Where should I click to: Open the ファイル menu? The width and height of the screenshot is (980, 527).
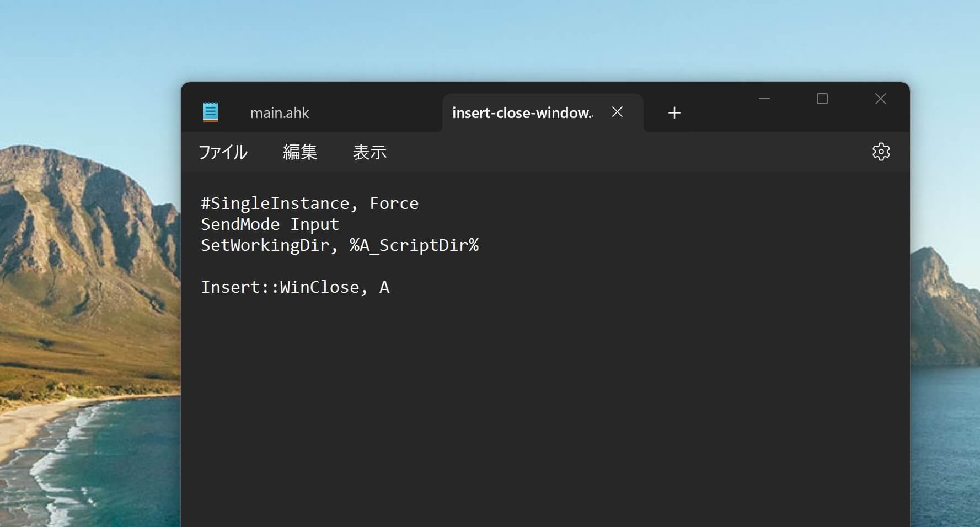pyautogui.click(x=223, y=152)
